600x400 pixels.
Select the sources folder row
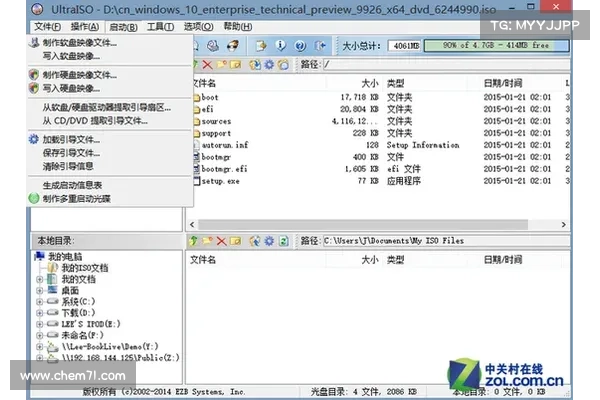381,121
